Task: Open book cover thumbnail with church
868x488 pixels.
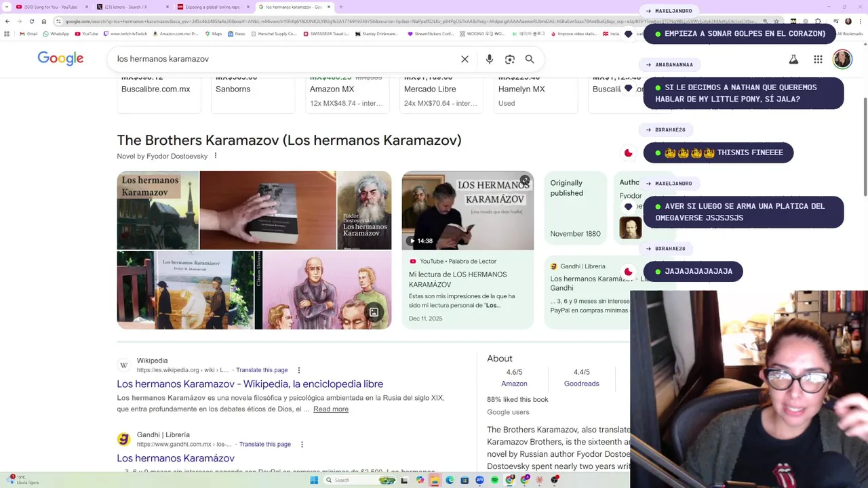Action: pyautogui.click(x=158, y=210)
